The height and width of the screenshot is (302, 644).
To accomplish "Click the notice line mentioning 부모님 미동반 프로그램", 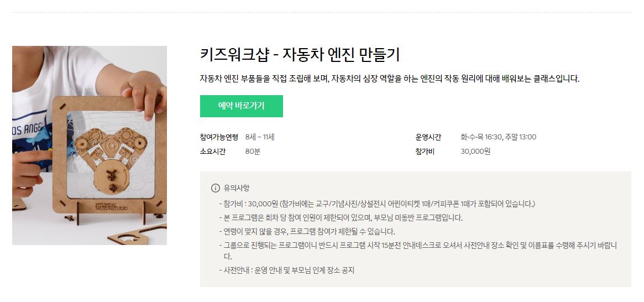I will coord(341,218).
